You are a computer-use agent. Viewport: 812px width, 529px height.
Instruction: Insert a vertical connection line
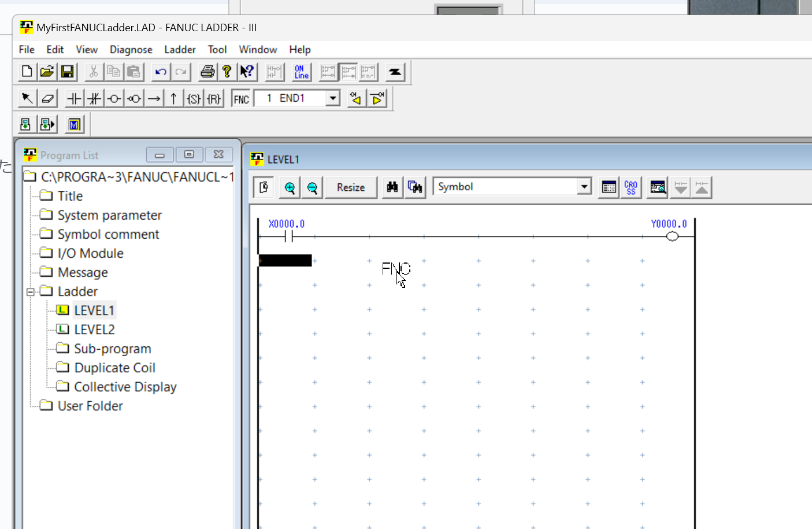click(173, 98)
